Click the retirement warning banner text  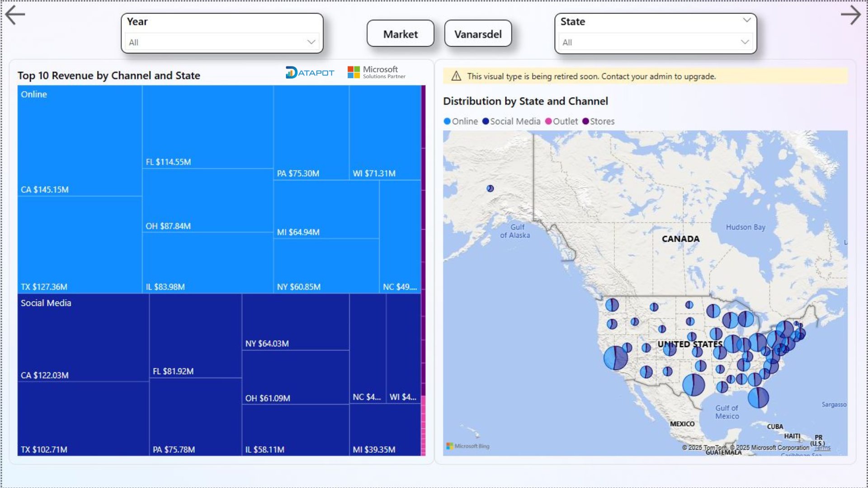tap(591, 76)
